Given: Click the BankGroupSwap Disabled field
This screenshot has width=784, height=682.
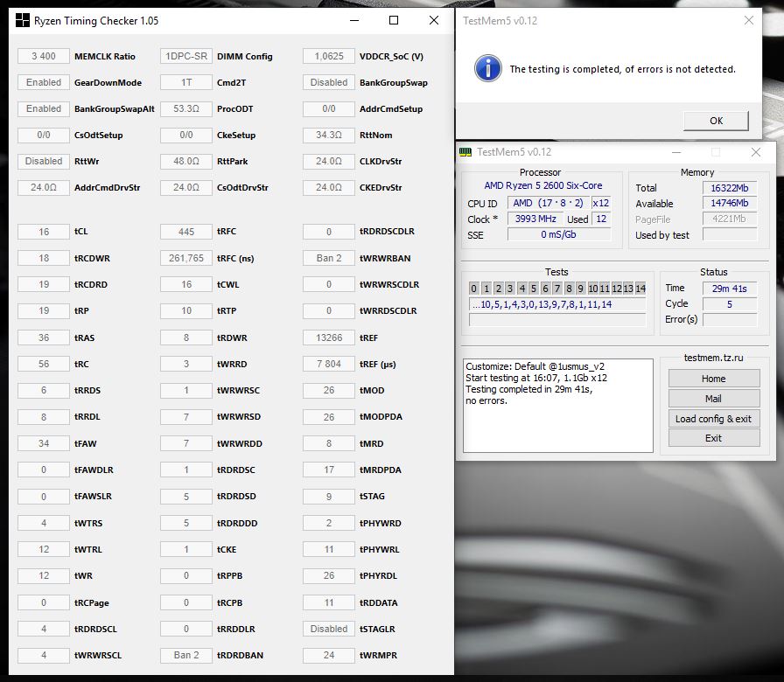Looking at the screenshot, I should pyautogui.click(x=328, y=82).
